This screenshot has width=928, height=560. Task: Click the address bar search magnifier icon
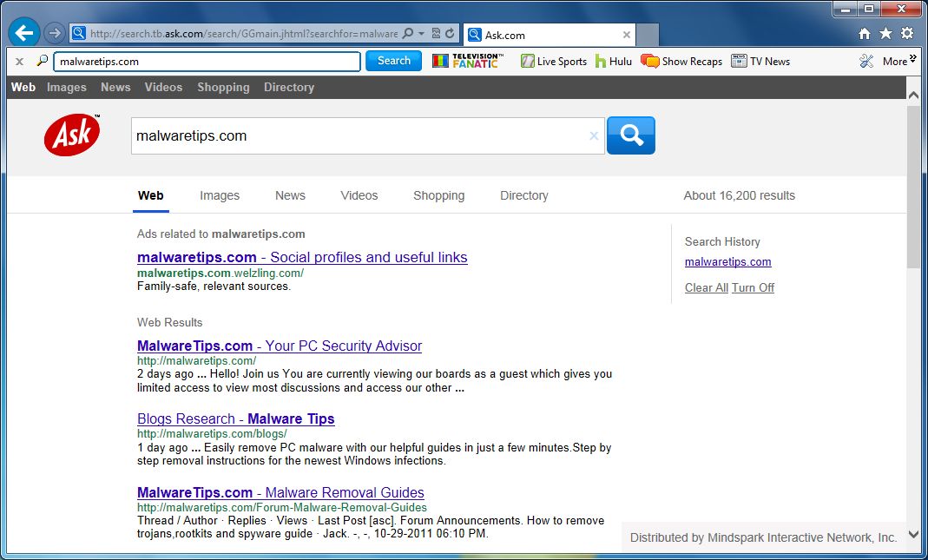coord(408,33)
